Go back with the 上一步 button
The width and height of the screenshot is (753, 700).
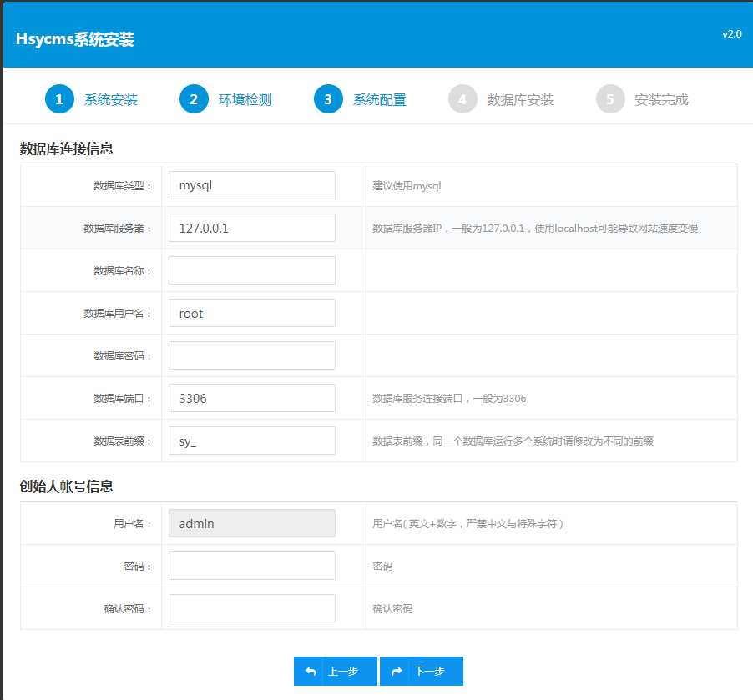[336, 671]
